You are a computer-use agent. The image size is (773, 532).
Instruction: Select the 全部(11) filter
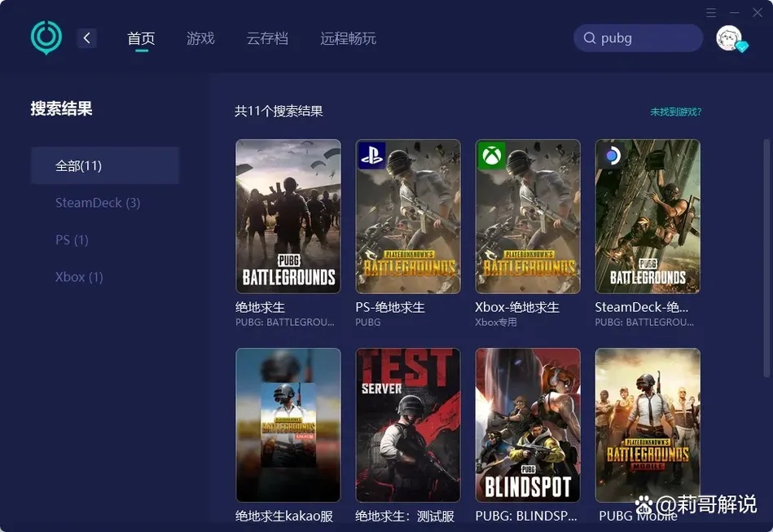[x=105, y=165]
